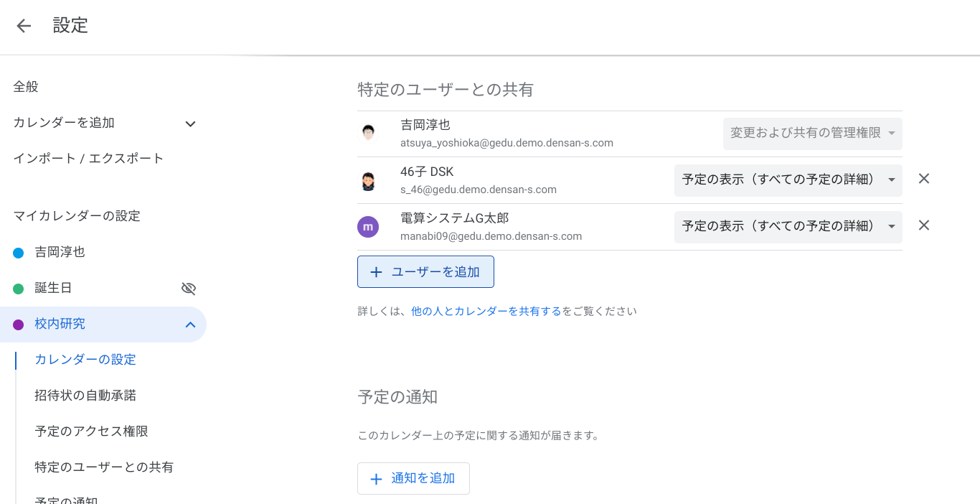Click the blue color dot of 吉岡淳也 calendar
Viewport: 980px width, 504px height.
pyautogui.click(x=19, y=253)
